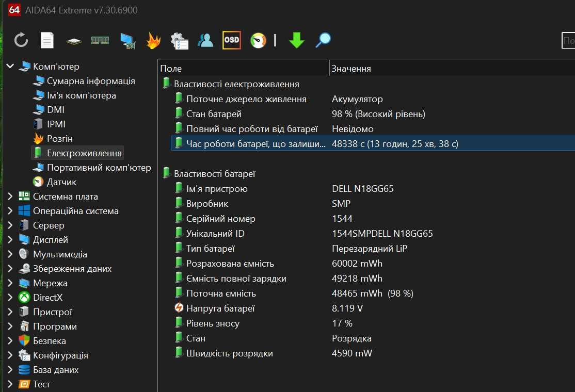Select the Поточна ємність row
Viewport: 575px width, 392px height.
pos(373,293)
